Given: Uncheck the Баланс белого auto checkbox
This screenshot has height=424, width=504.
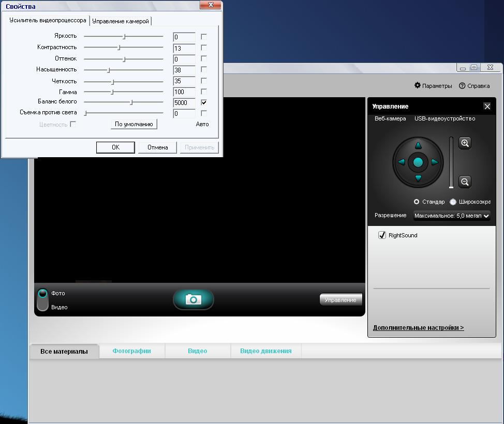Looking at the screenshot, I should point(204,102).
